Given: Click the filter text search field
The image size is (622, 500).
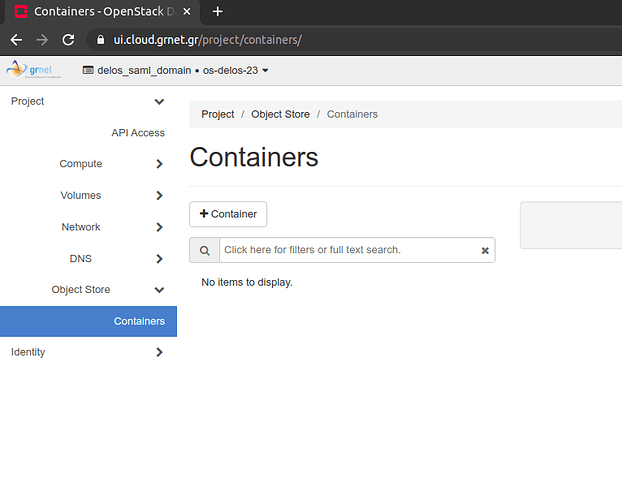Looking at the screenshot, I should click(345, 250).
